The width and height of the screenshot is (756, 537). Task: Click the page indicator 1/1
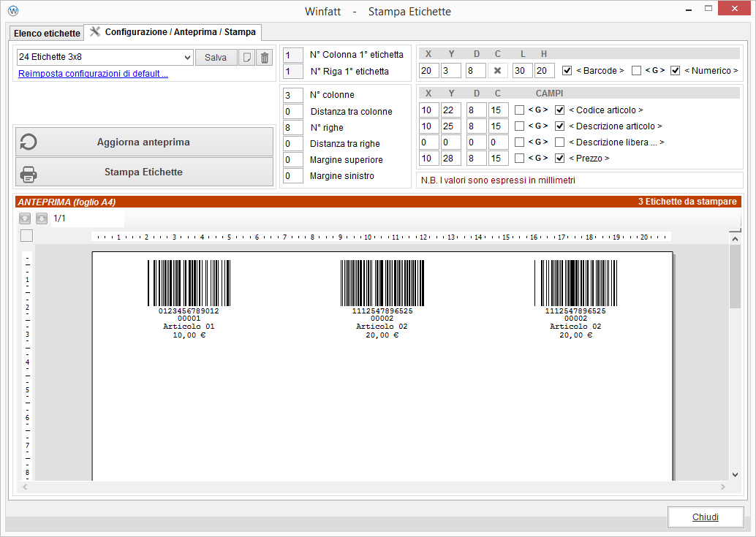(x=59, y=218)
